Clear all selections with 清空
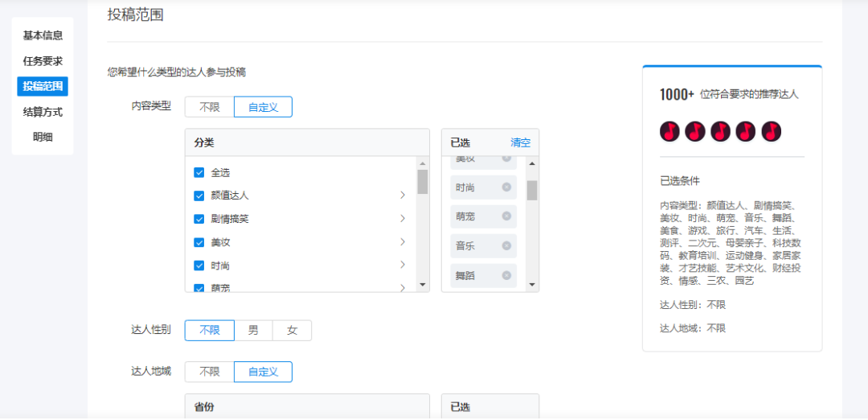The height and width of the screenshot is (420, 868). pyautogui.click(x=520, y=142)
